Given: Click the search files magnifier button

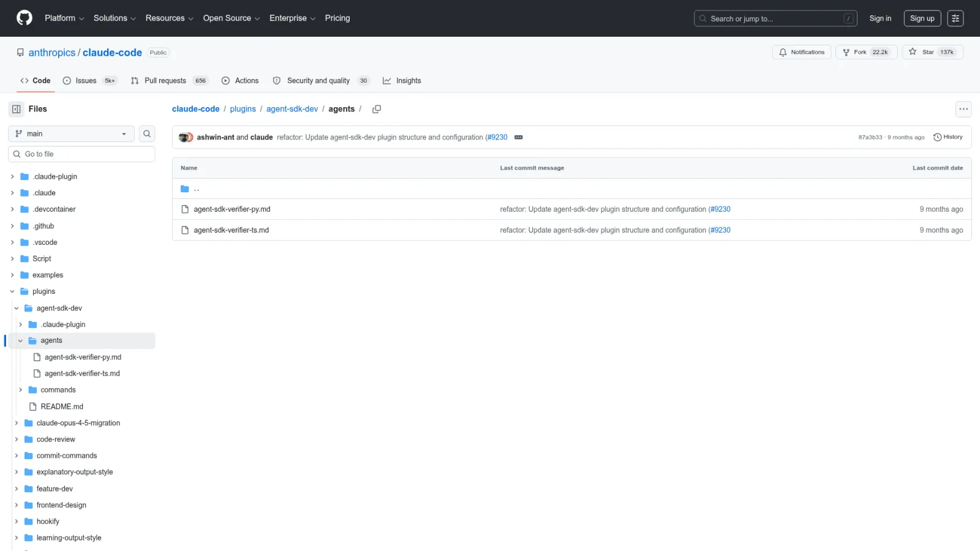Looking at the screenshot, I should [x=147, y=133].
